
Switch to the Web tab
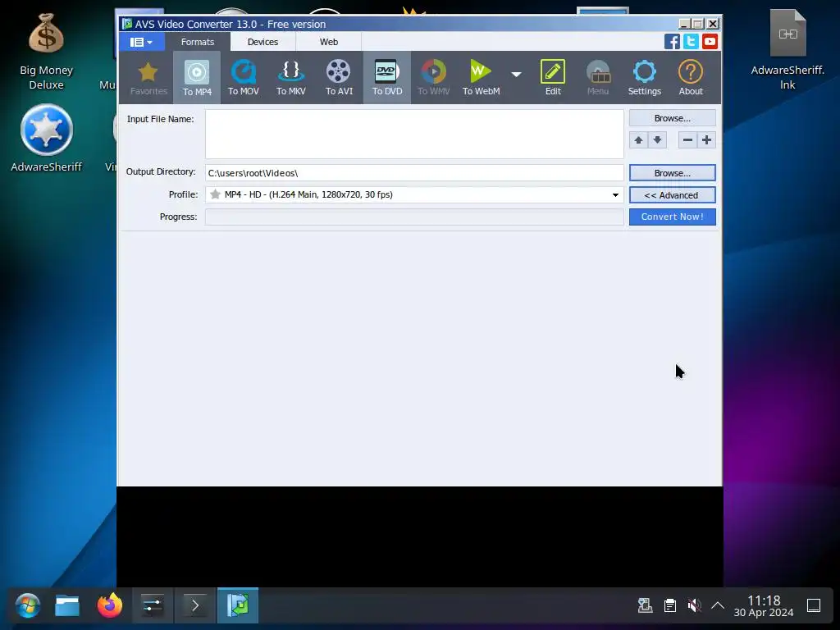coord(328,42)
